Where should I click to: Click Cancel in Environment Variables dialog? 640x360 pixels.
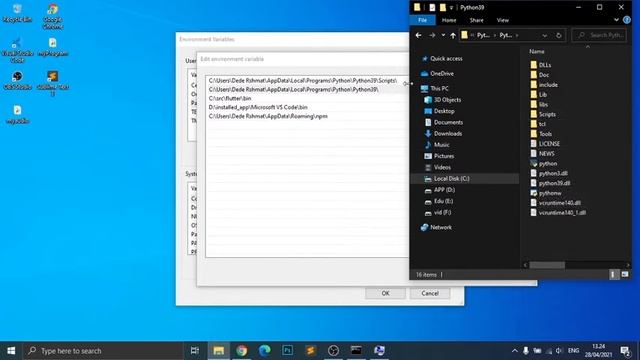pyautogui.click(x=430, y=293)
